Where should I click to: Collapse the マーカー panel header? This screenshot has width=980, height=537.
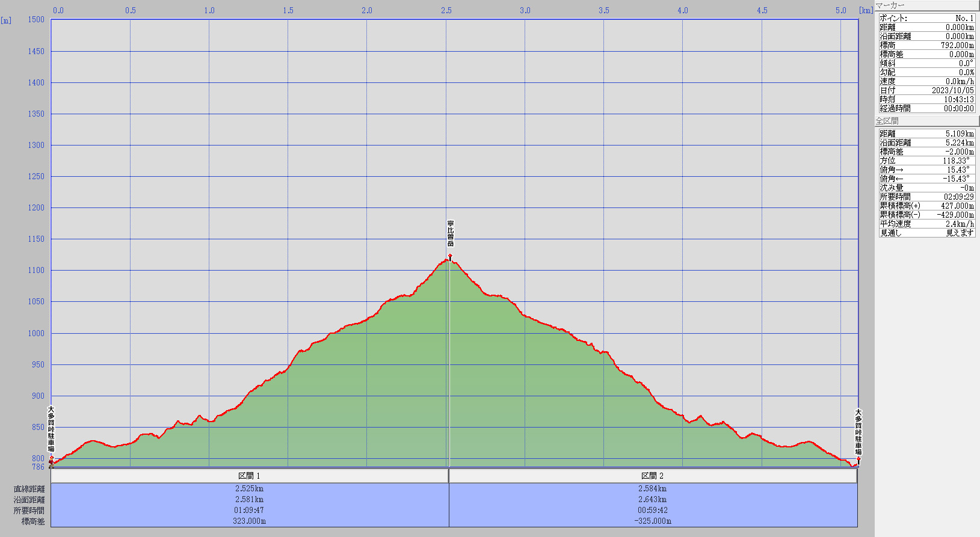click(x=926, y=5)
